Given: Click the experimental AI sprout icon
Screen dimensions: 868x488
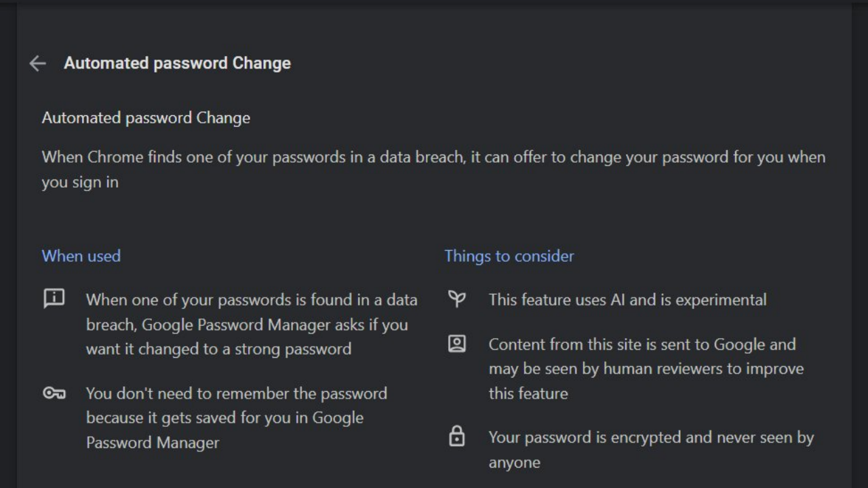Looking at the screenshot, I should point(457,298).
